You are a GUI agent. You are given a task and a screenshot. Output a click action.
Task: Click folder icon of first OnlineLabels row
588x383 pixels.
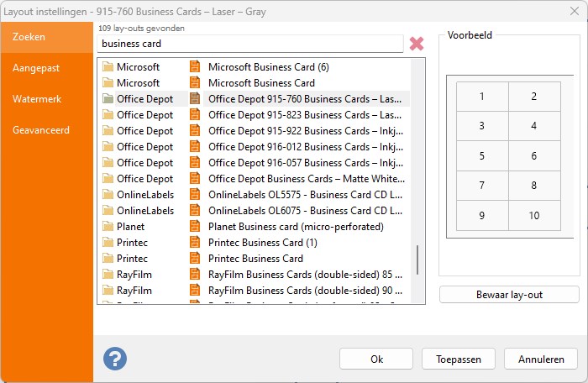pyautogui.click(x=108, y=195)
